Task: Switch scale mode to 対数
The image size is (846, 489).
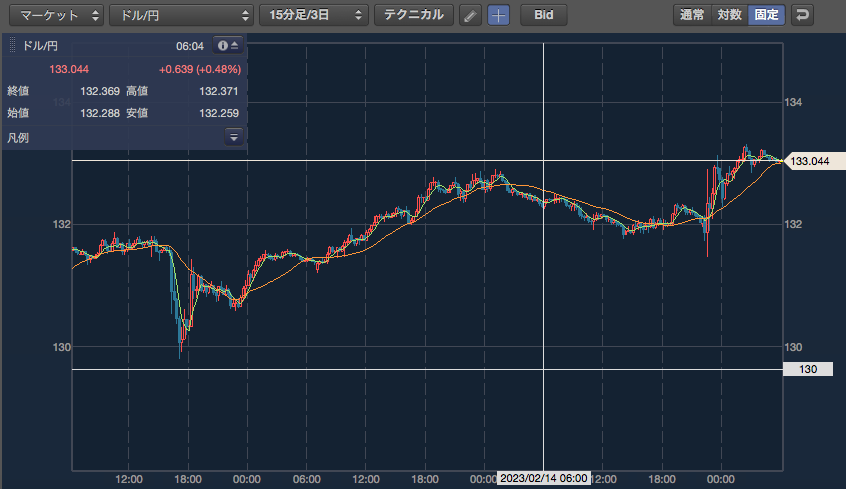Action: [729, 15]
